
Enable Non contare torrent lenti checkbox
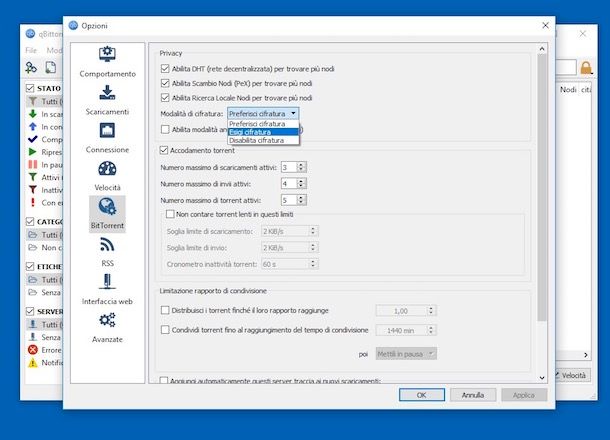170,214
